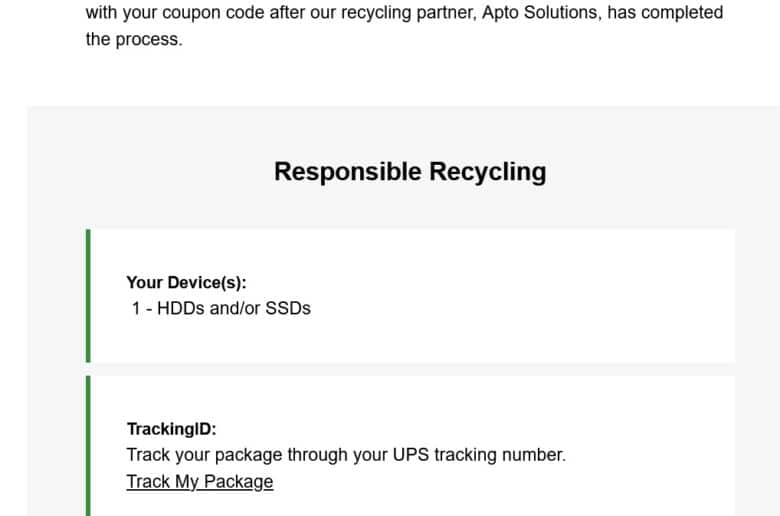Click the UPS tracking number sentence

click(346, 455)
